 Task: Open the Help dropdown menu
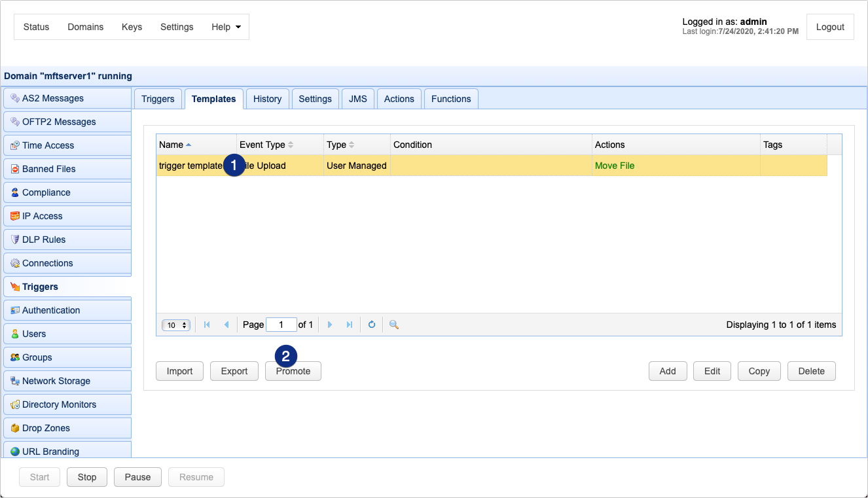226,27
